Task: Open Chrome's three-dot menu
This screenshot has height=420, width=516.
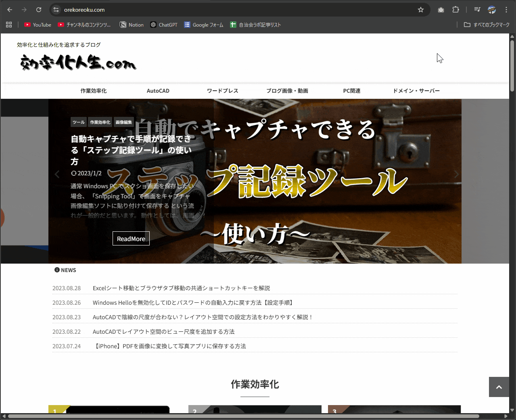Action: [506, 10]
